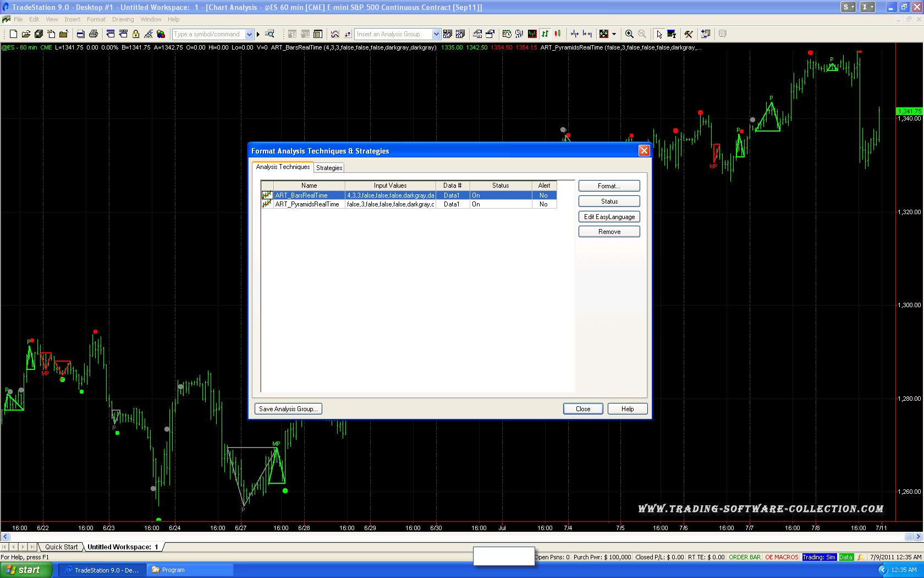Toggle OE MACROS in status bar
Image resolution: width=924 pixels, height=578 pixels.
(x=781, y=557)
